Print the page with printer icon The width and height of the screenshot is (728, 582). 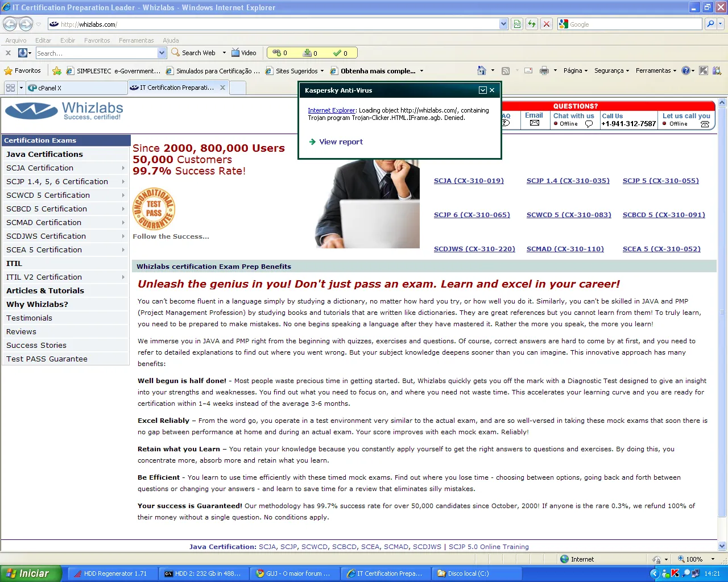(x=544, y=70)
